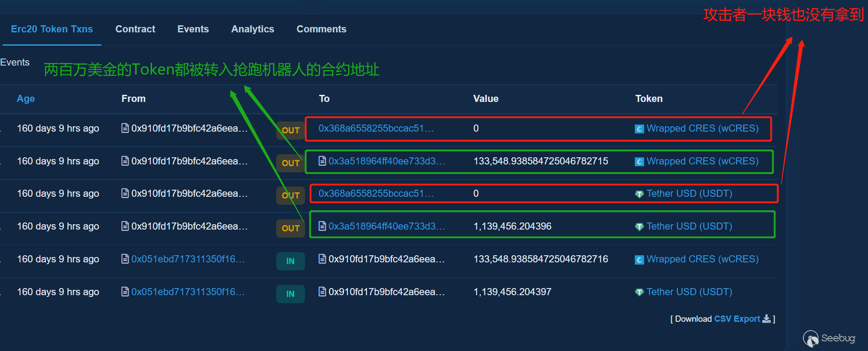Viewport: 868px width, 351px height.
Task: Click the Token column header
Action: pos(649,99)
